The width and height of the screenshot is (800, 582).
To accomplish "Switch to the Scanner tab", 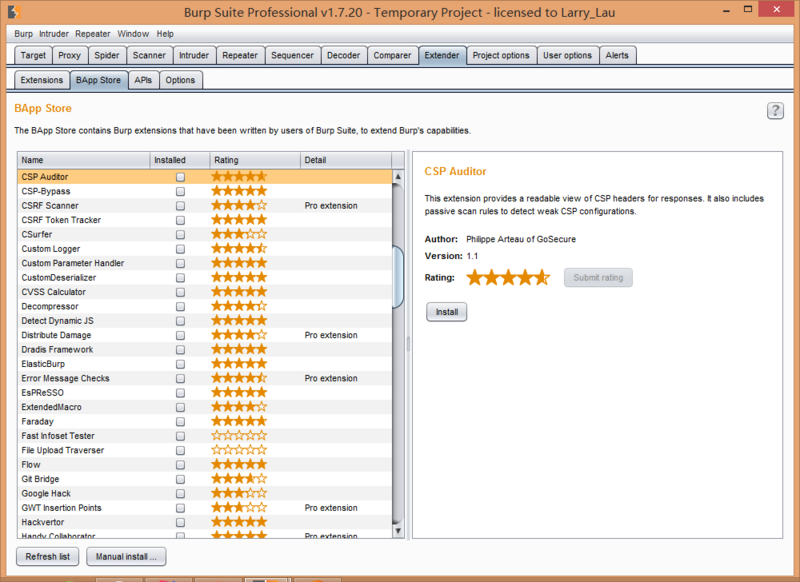I will click(x=149, y=55).
